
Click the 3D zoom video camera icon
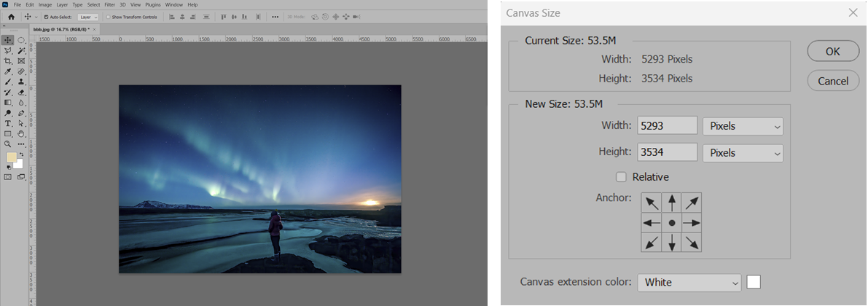pyautogui.click(x=356, y=17)
